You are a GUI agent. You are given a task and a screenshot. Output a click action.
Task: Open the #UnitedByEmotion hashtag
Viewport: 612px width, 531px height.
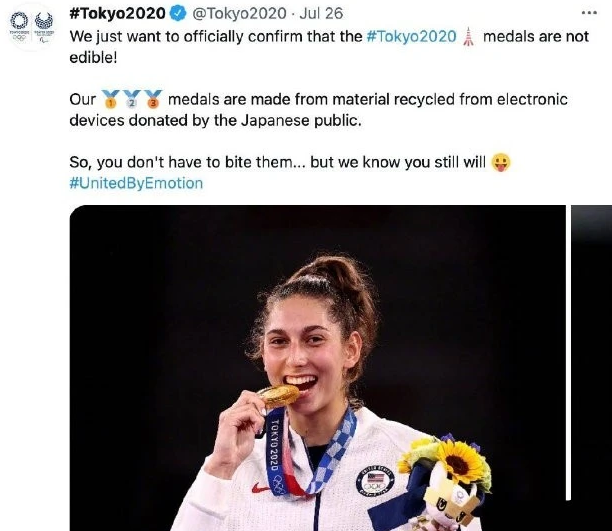point(136,183)
